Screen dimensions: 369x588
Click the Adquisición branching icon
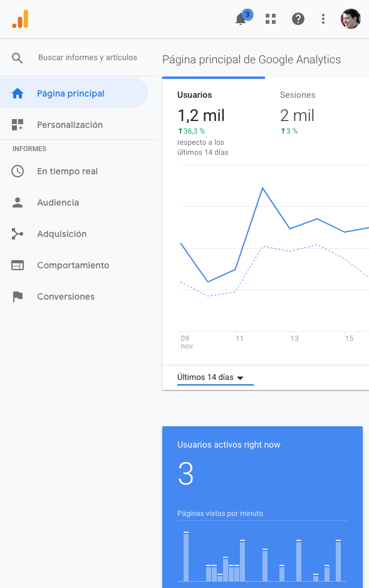(x=18, y=234)
